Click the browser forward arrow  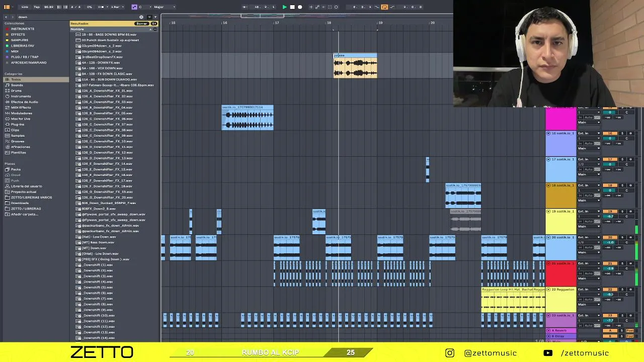tap(13, 17)
